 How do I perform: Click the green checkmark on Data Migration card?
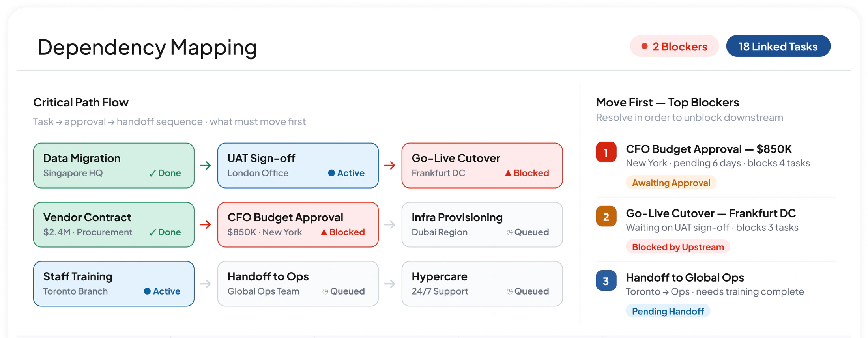153,174
